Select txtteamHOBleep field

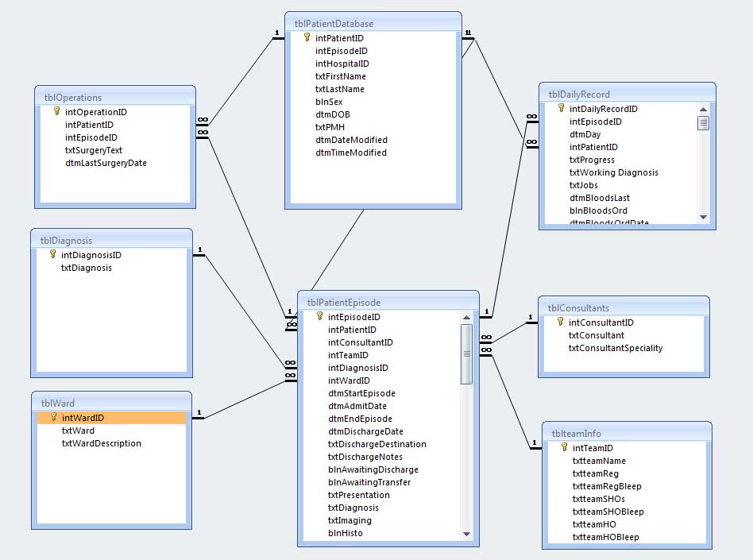coord(605,537)
